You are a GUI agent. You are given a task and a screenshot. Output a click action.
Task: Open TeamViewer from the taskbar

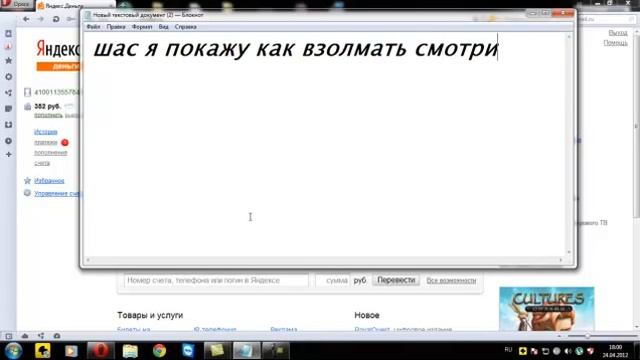point(188,351)
